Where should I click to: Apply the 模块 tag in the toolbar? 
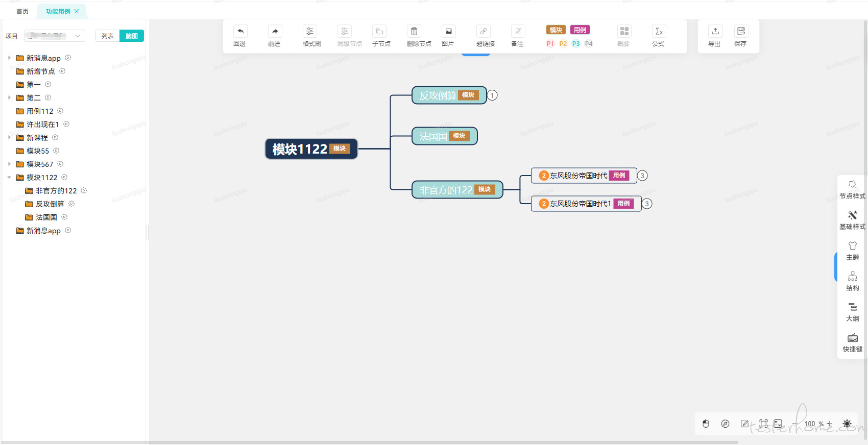click(556, 30)
